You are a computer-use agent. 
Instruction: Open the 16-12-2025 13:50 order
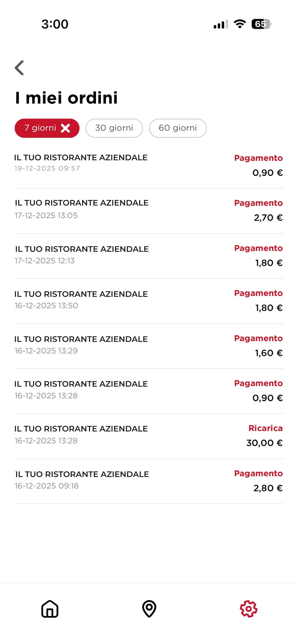point(149,301)
